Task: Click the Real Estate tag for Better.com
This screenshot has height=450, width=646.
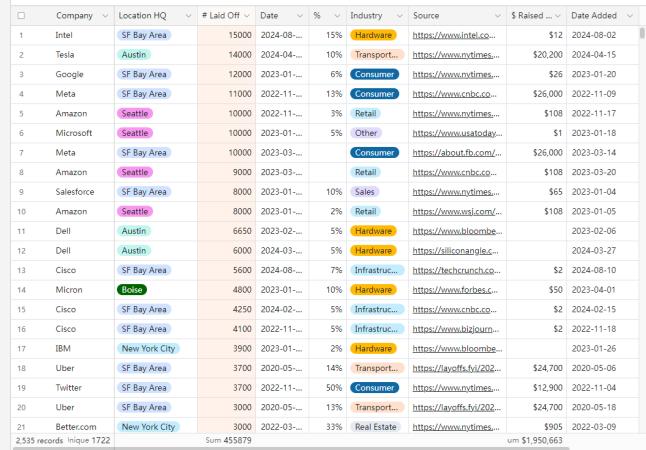Action: coord(376,427)
